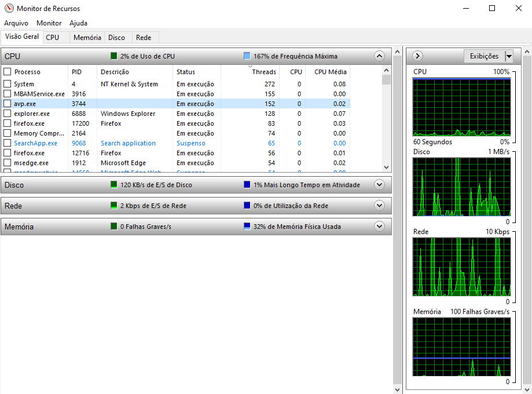Open the Ajuda menu
The width and height of the screenshot is (532, 394).
78,23
